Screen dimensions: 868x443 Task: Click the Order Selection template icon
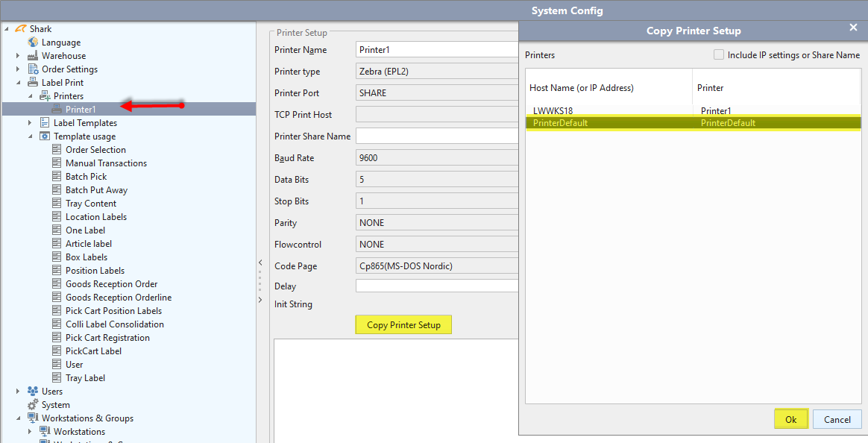pyautogui.click(x=57, y=149)
